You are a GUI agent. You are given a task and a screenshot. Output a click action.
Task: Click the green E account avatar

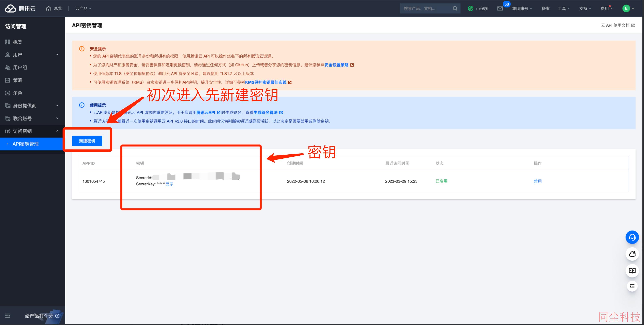[626, 8]
